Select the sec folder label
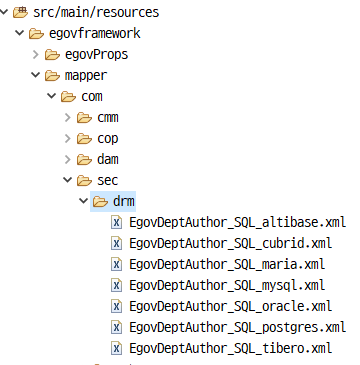This screenshot has height=365, width=360. pyautogui.click(x=108, y=181)
